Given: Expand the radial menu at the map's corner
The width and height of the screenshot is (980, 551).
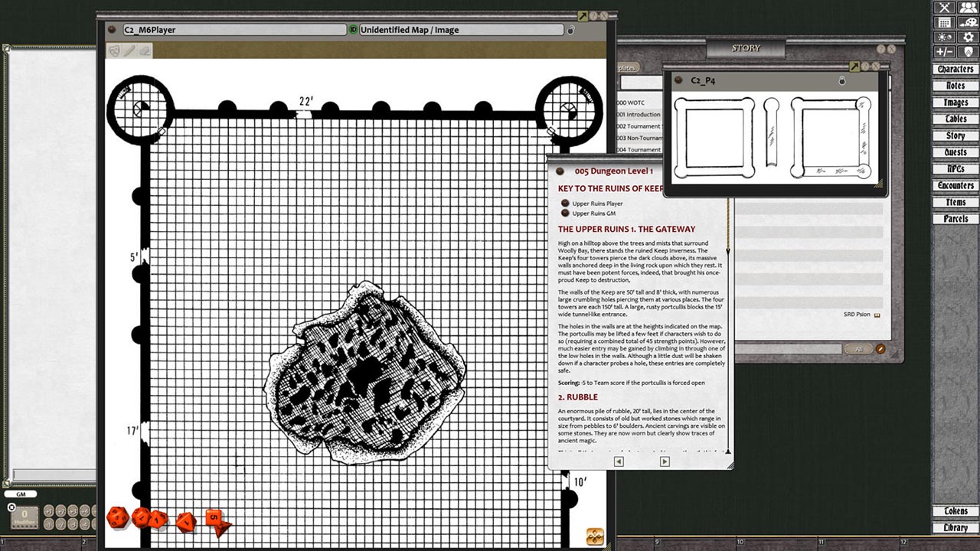Looking at the screenshot, I should [596, 538].
